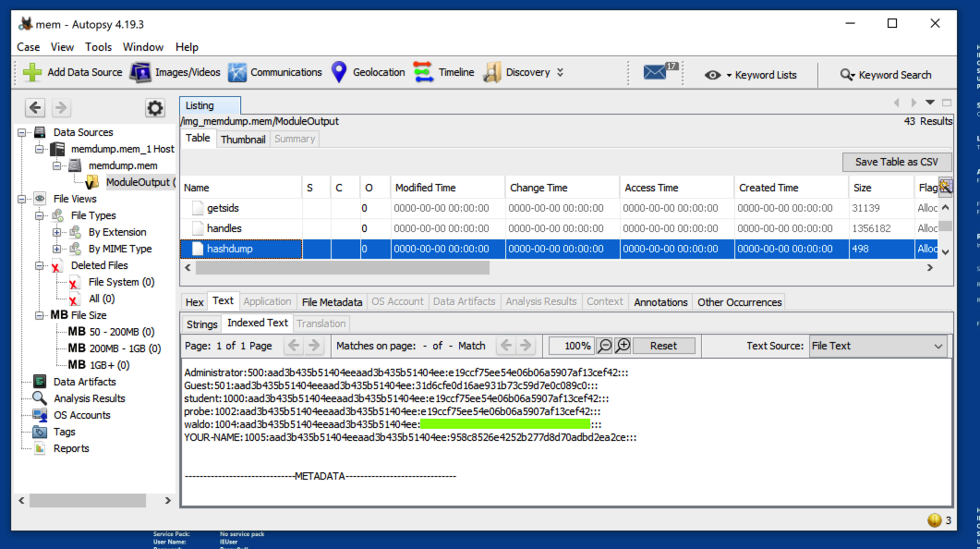Click Save Table as CSV button
This screenshot has width=980, height=549.
click(x=896, y=162)
